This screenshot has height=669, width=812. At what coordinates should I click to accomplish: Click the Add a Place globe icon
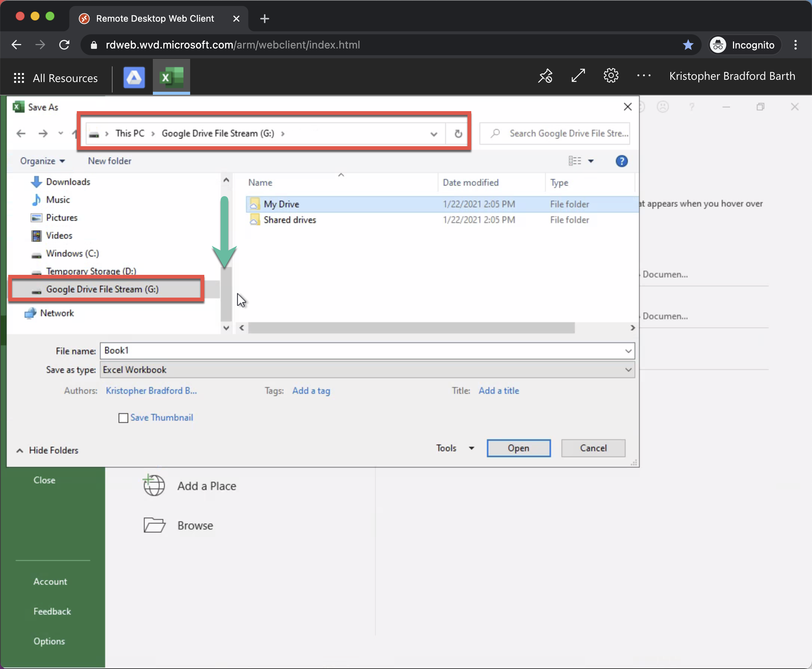tap(154, 485)
